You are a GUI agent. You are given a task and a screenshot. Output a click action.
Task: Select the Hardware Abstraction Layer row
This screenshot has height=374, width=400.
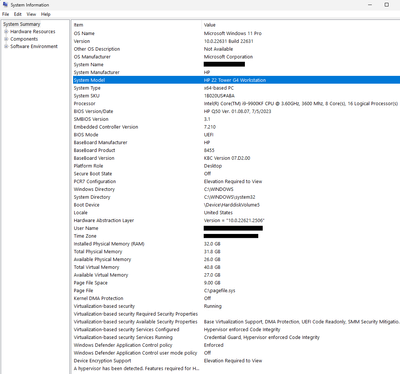[x=236, y=220]
